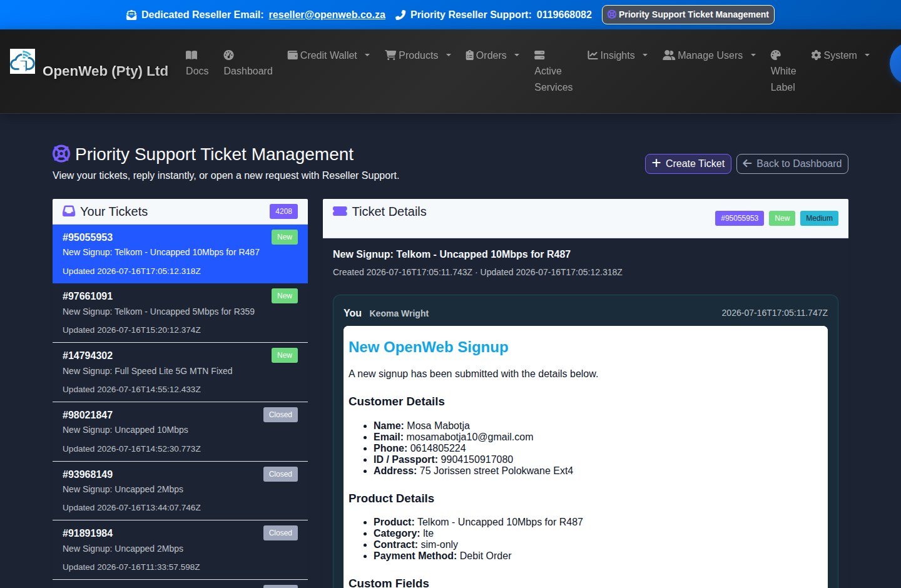Click the sender name Keoma Wright

(x=399, y=313)
